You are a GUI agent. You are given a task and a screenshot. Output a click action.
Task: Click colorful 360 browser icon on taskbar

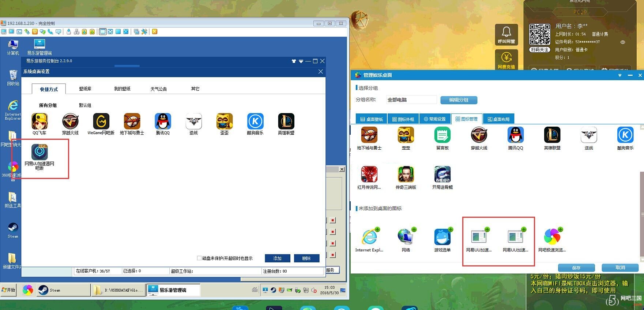coord(28,290)
